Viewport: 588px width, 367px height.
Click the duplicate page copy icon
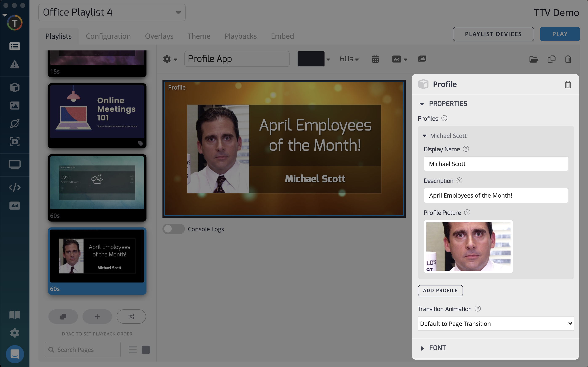click(551, 59)
